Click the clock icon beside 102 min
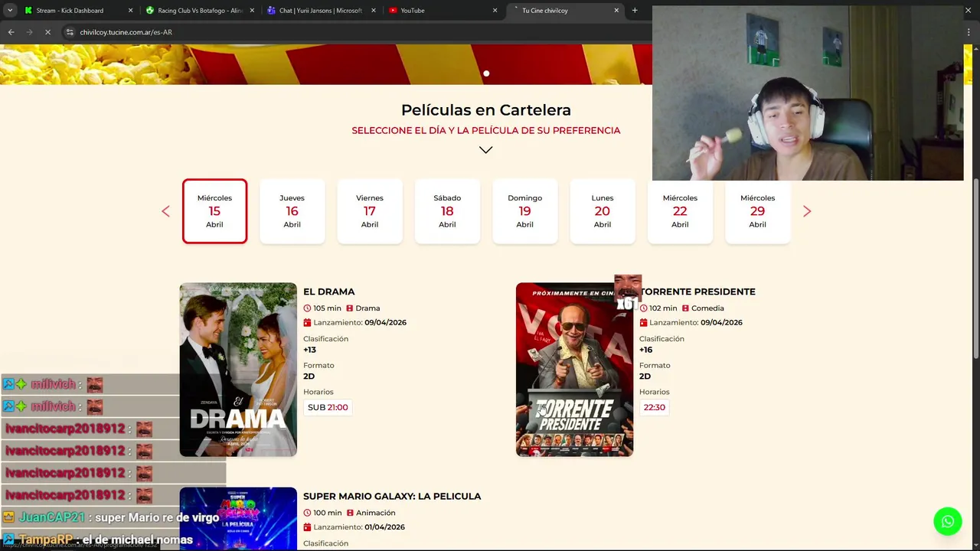Viewport: 980px width, 551px height. tap(643, 308)
